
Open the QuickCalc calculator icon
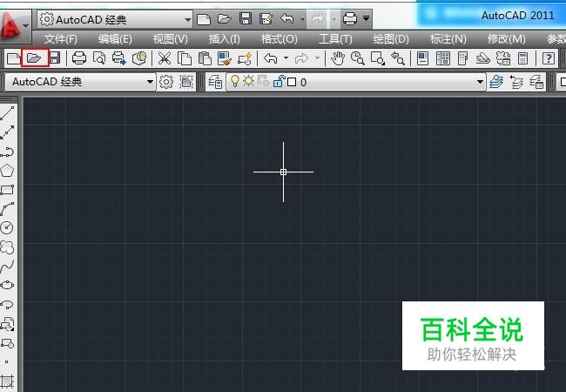(x=522, y=58)
